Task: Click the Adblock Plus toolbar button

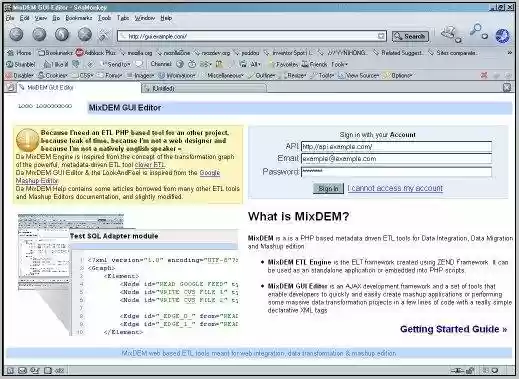Action: pos(96,53)
